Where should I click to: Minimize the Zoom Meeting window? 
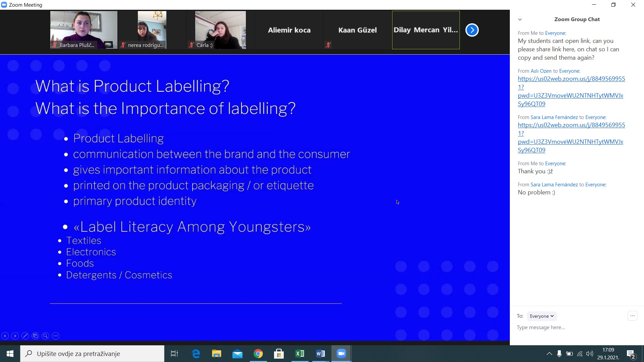[x=594, y=5]
